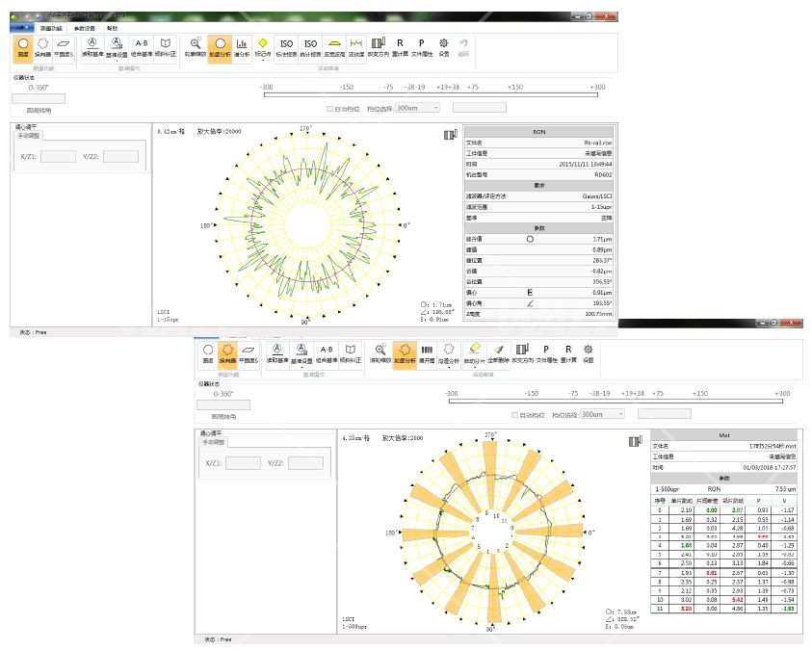
Task: Expand the groove analysis dropdown in lower window
Action: (449, 367)
